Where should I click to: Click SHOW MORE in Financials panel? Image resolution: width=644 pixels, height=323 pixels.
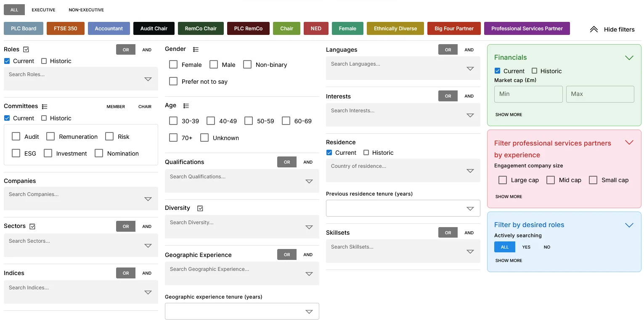(509, 114)
